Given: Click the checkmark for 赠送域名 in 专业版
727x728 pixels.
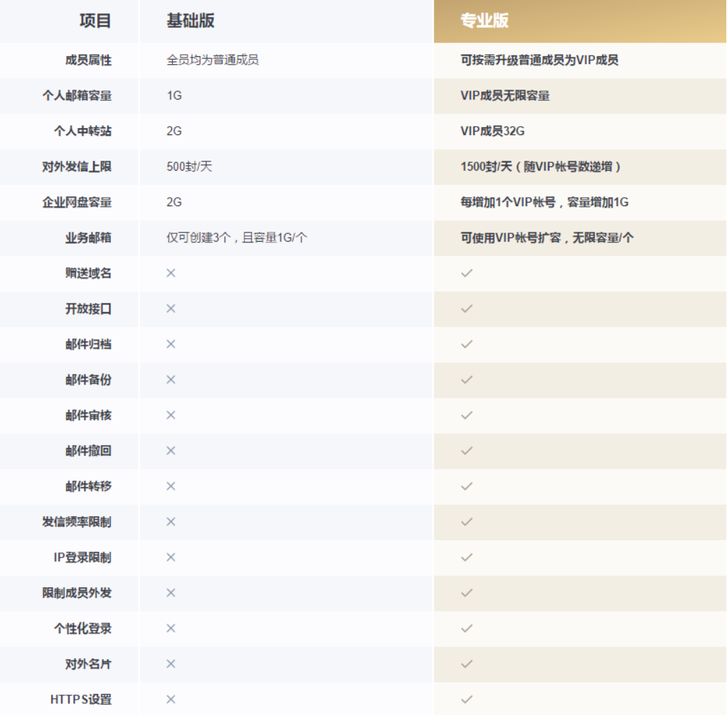Looking at the screenshot, I should 467,273.
